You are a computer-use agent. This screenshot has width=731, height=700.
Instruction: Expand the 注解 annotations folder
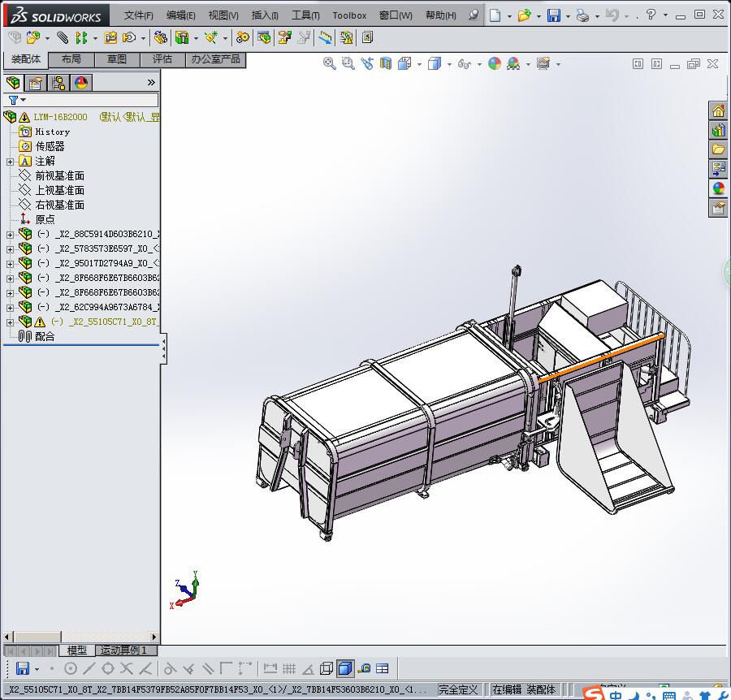10,162
